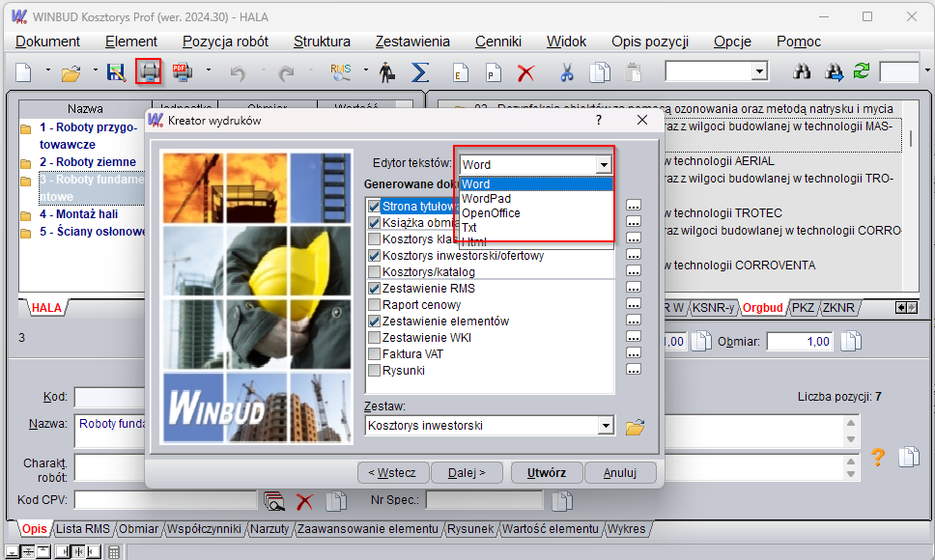Viewport: 935px width, 560px height.
Task: Click the green refresh arrows icon
Action: [x=861, y=71]
